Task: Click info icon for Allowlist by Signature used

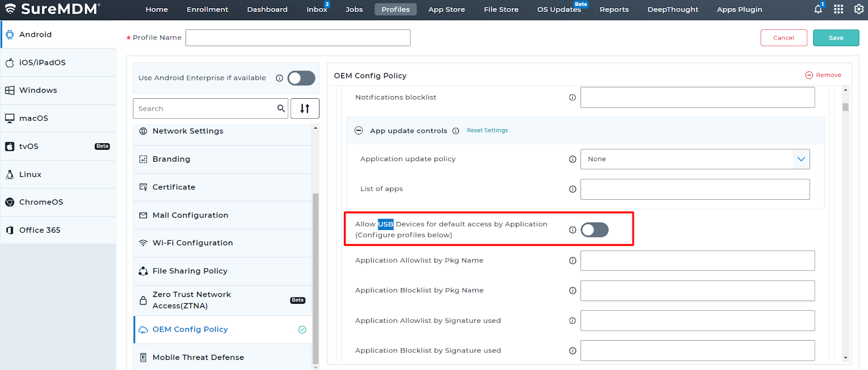Action: tap(572, 321)
